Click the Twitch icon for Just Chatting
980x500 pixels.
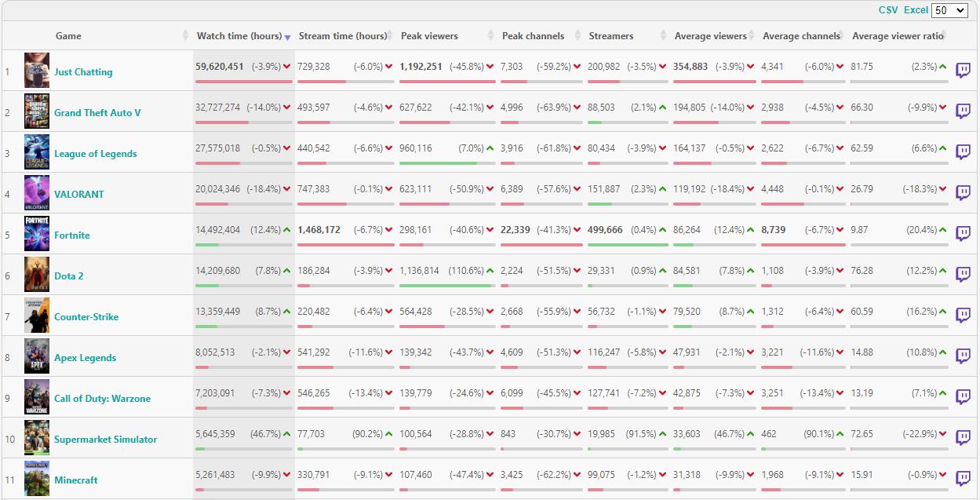tap(963, 71)
